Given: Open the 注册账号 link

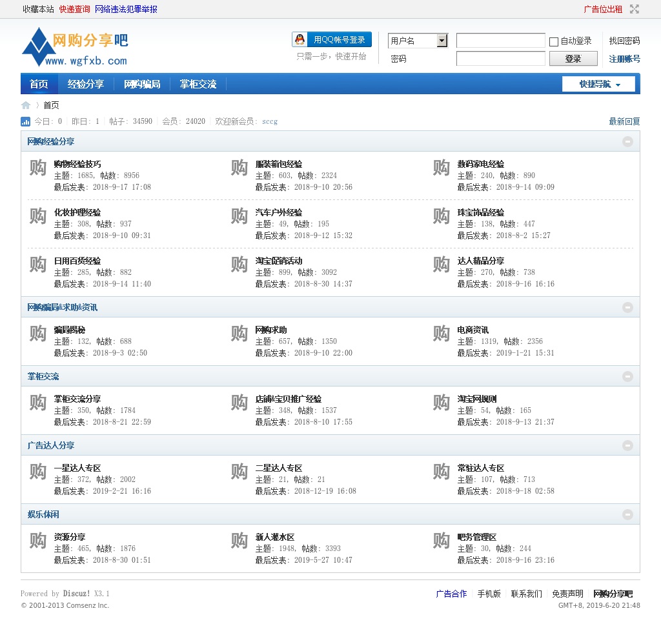Looking at the screenshot, I should click(624, 59).
